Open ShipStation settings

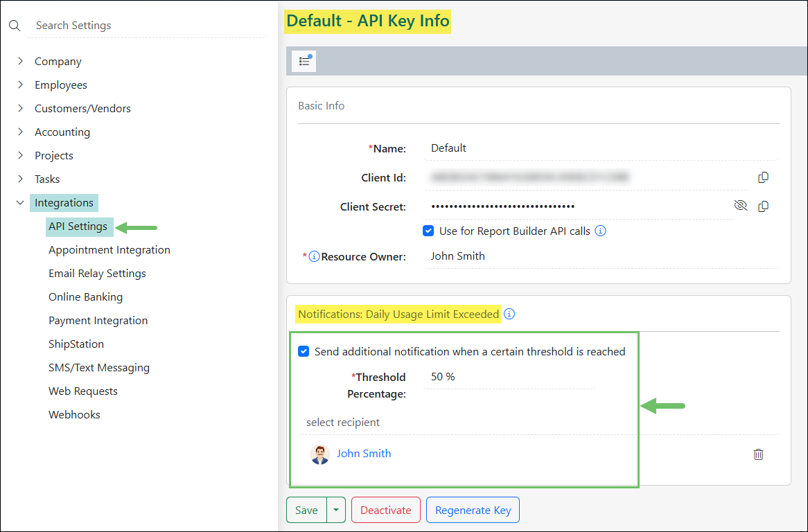(76, 344)
